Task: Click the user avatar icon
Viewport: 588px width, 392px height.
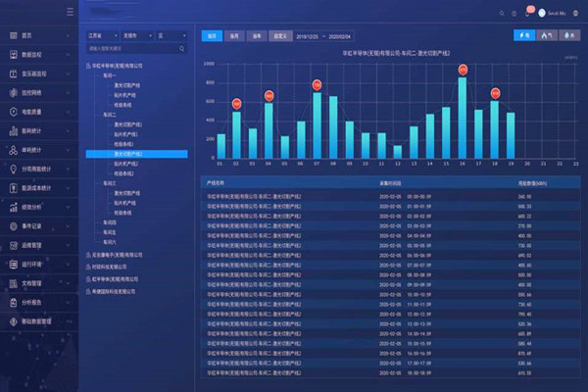Action: tap(540, 13)
